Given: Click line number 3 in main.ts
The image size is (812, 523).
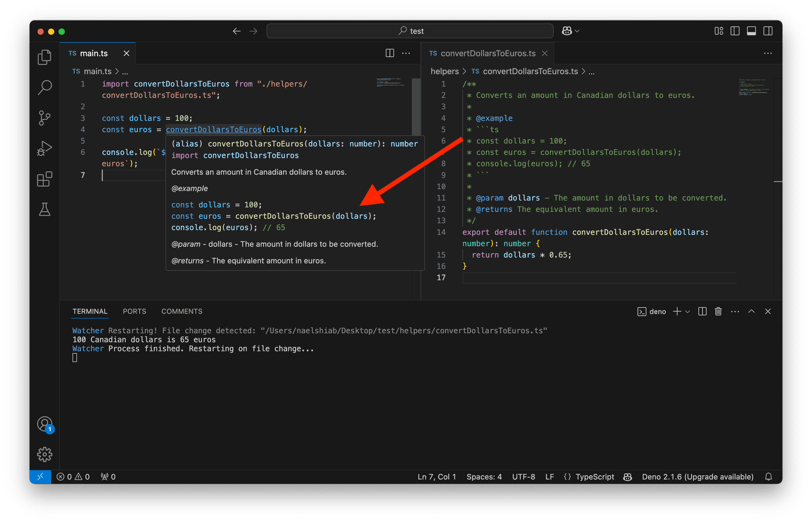Looking at the screenshot, I should [83, 118].
